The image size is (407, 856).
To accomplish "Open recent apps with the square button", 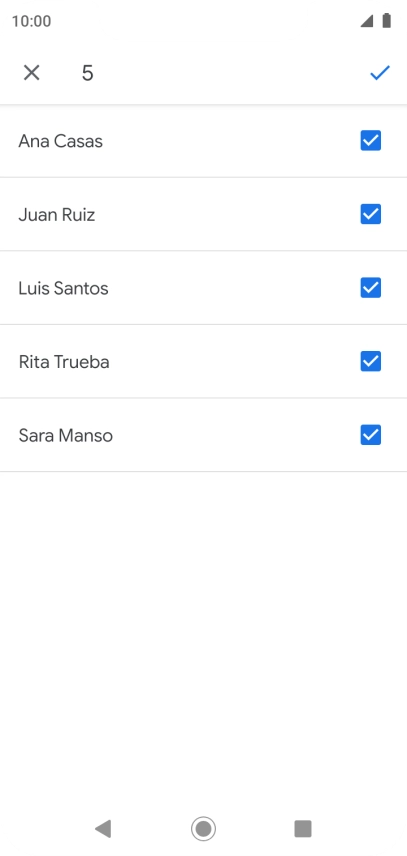I will pos(303,829).
